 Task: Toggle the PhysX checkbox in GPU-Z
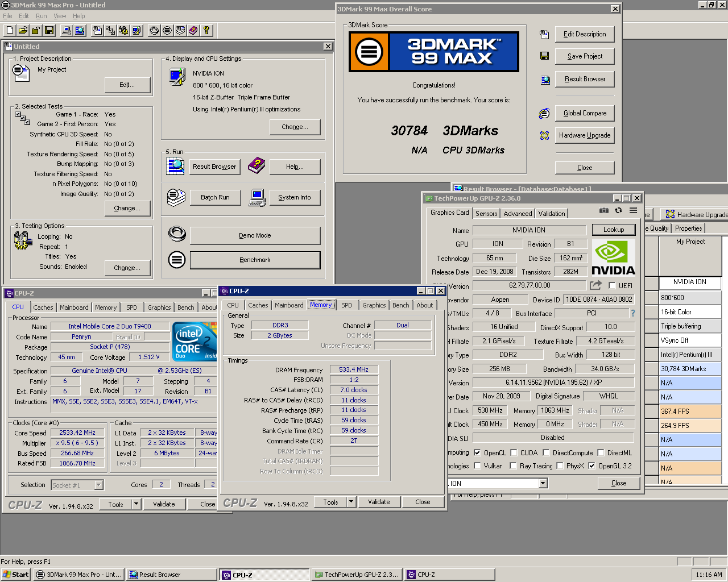coord(560,465)
